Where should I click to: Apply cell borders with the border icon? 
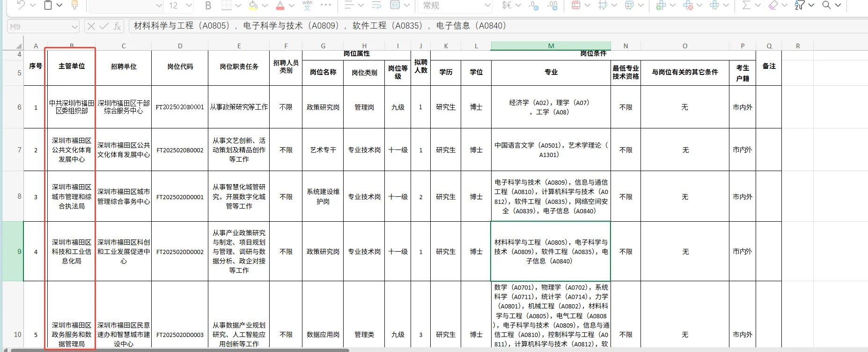pos(227,5)
